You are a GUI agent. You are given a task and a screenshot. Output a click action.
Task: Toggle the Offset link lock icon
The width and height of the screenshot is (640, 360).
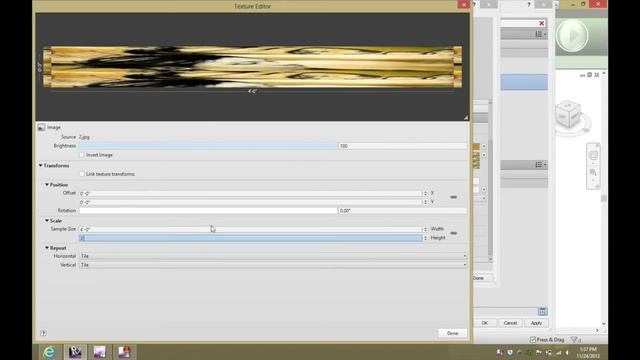(x=453, y=198)
